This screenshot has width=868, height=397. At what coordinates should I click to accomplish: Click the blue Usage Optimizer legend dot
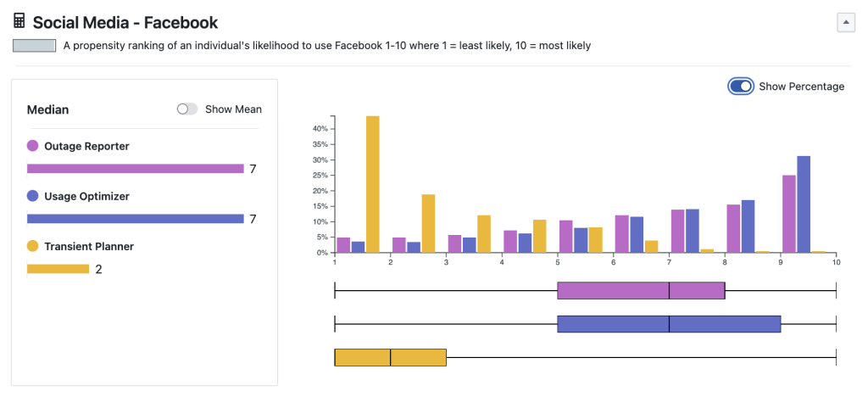pyautogui.click(x=33, y=196)
